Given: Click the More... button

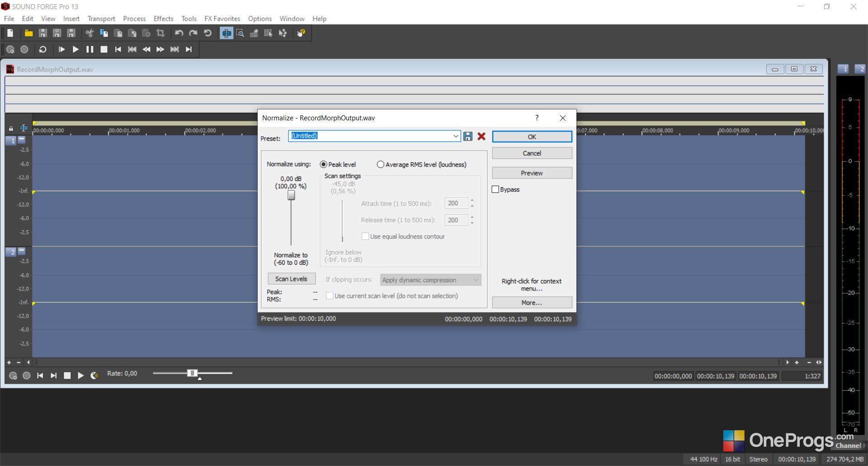Looking at the screenshot, I should click(x=532, y=303).
